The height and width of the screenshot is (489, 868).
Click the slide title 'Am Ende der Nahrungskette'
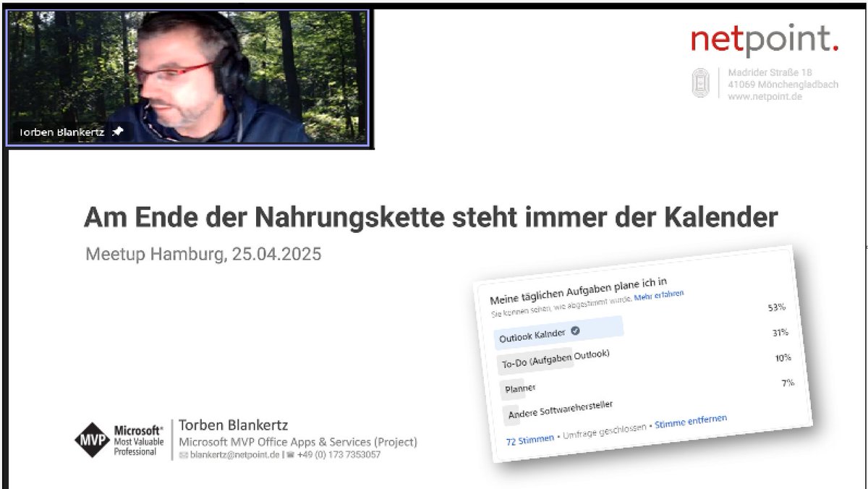coord(430,216)
